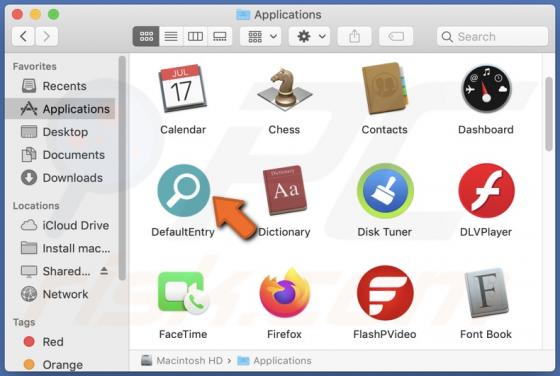Screen dimensions: 560x376
Task: Switch to list view
Action: pyautogui.click(x=171, y=36)
